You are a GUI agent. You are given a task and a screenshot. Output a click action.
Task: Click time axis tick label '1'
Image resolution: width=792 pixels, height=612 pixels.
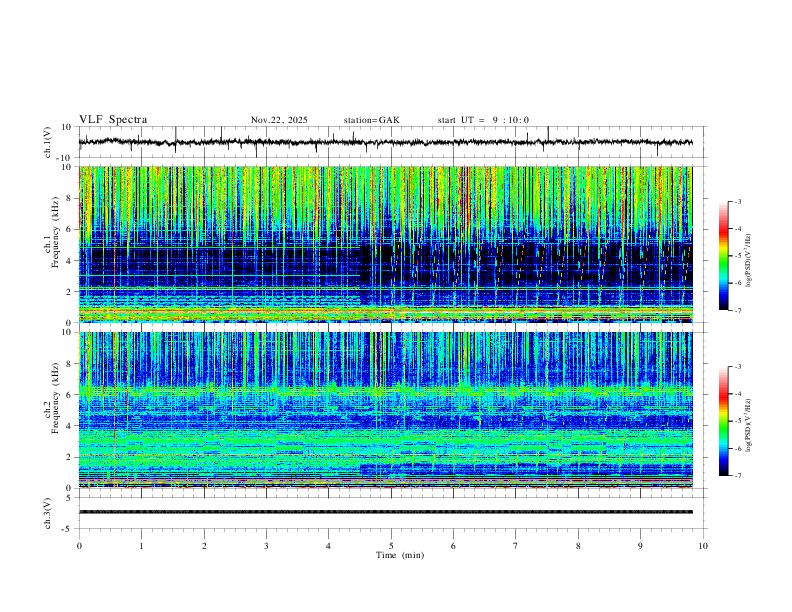click(142, 546)
